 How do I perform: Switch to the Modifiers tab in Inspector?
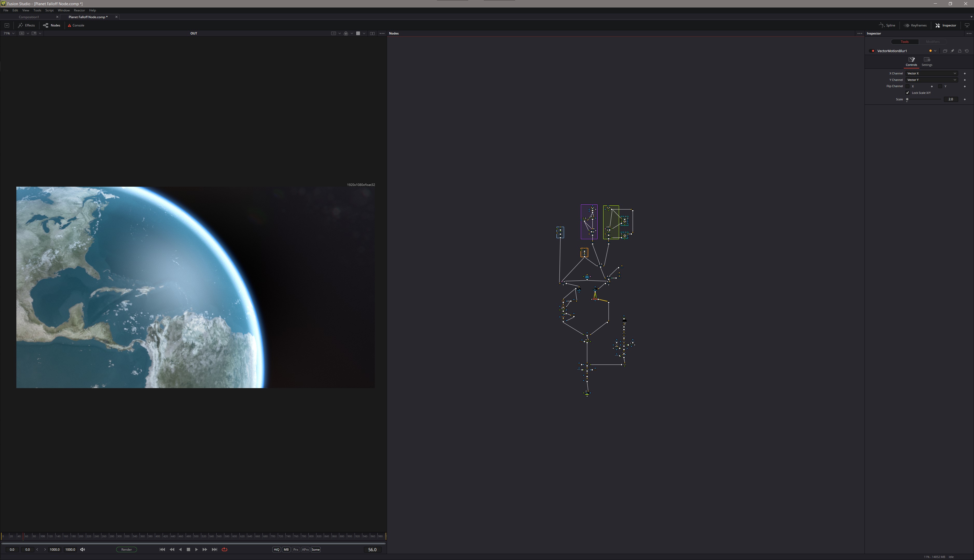933,41
